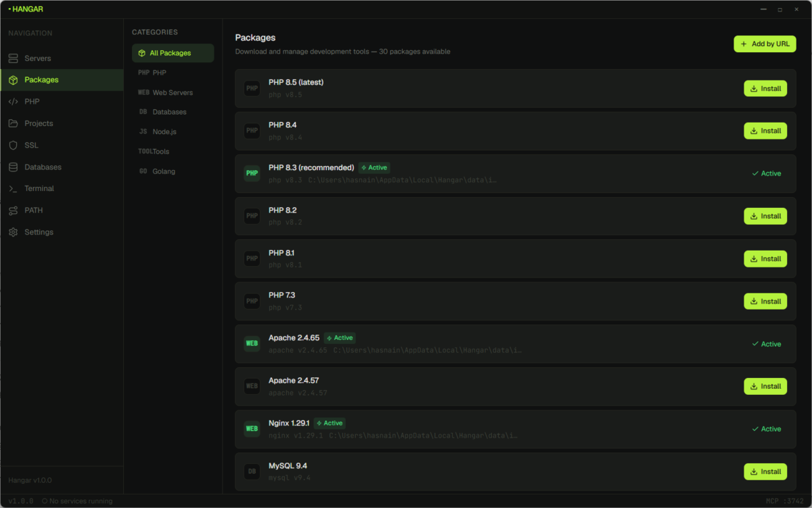Open the Servers navigation icon
Image resolution: width=812 pixels, height=508 pixels.
13,58
